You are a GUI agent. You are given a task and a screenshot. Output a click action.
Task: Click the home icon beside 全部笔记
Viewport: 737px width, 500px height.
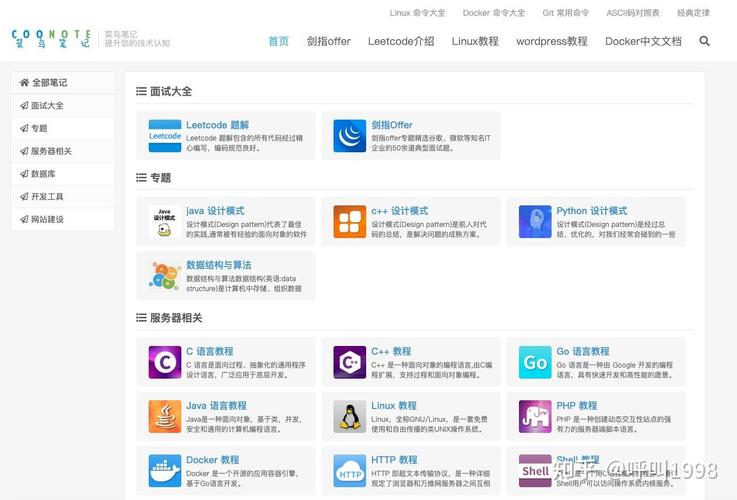tap(24, 83)
